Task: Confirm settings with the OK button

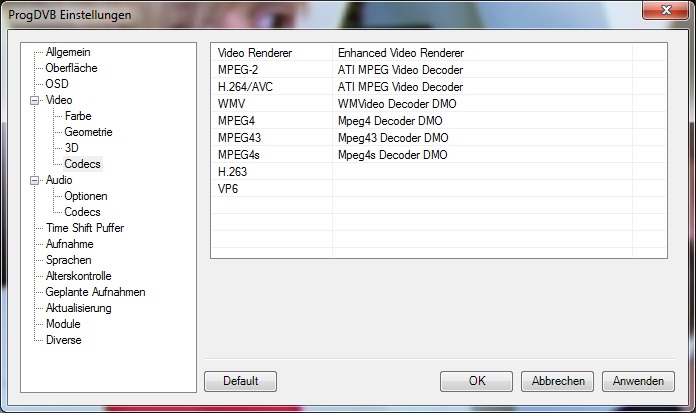Action: 476,381
